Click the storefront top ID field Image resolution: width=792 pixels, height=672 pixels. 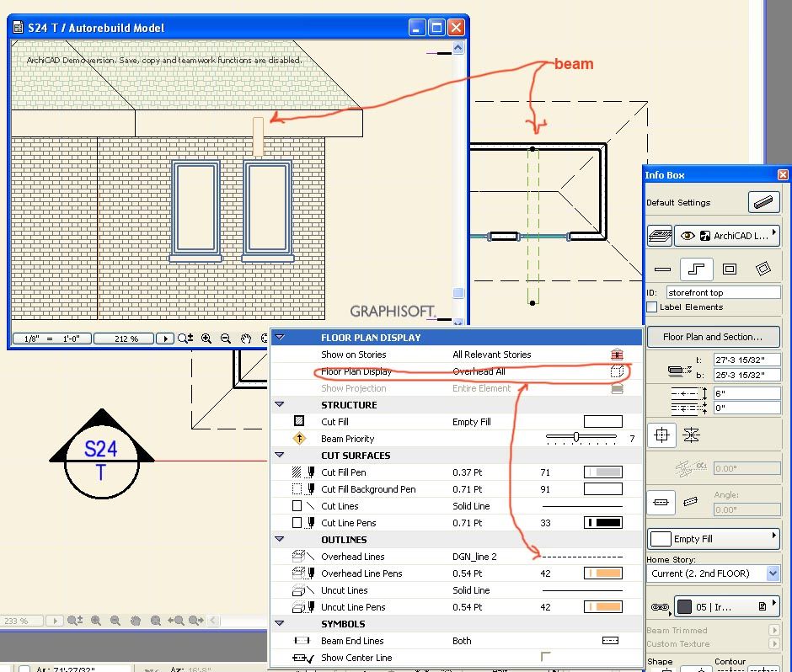click(x=721, y=291)
